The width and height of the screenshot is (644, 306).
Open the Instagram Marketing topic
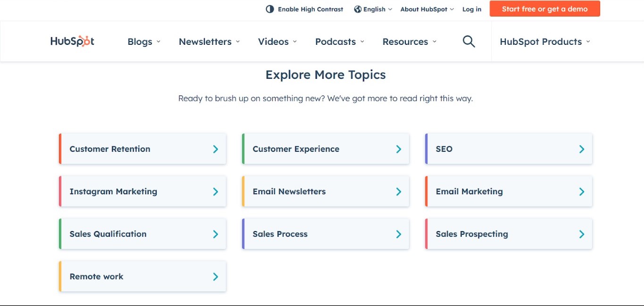click(142, 191)
